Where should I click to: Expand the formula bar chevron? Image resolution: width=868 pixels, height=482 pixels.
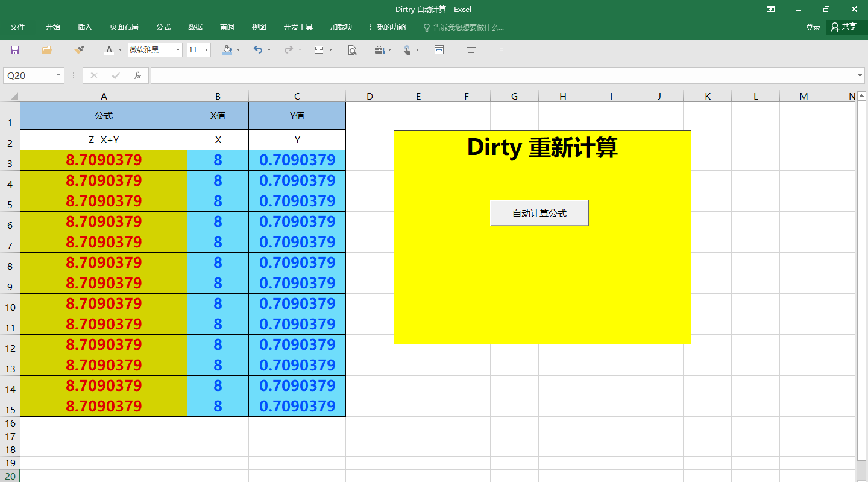(860, 75)
